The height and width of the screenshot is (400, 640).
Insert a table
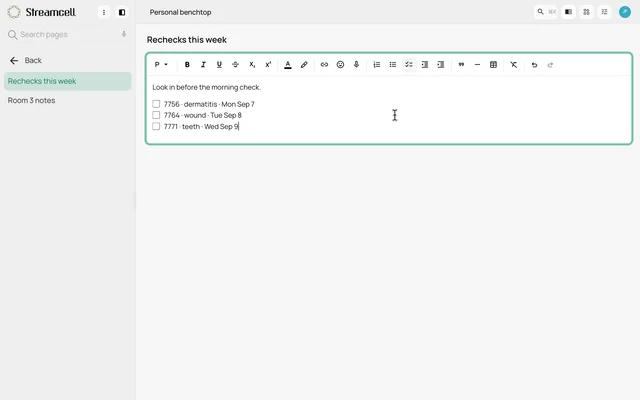[x=493, y=64]
